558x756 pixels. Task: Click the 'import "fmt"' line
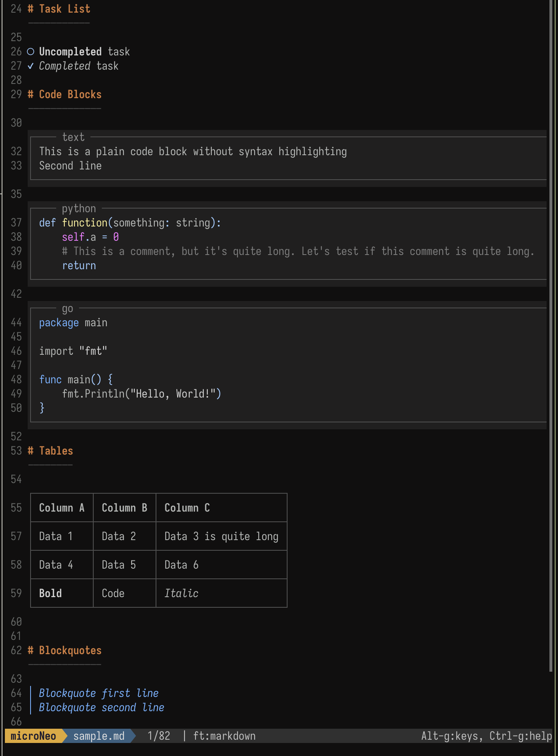click(x=73, y=351)
